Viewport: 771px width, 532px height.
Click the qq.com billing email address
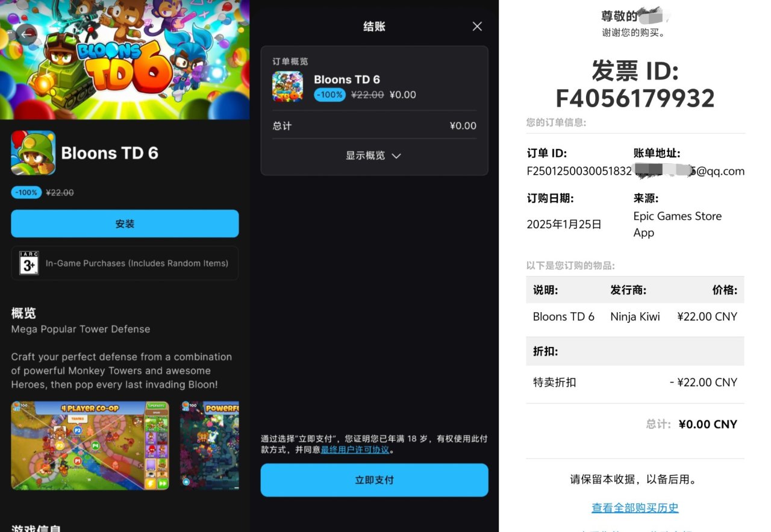pos(689,171)
